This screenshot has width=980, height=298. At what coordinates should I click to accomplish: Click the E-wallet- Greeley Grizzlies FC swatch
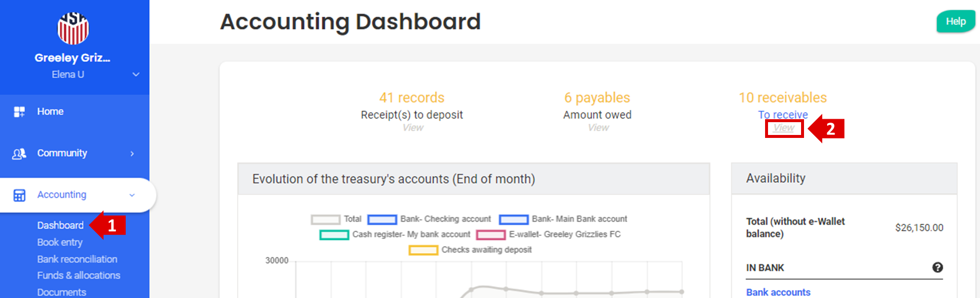(x=490, y=235)
